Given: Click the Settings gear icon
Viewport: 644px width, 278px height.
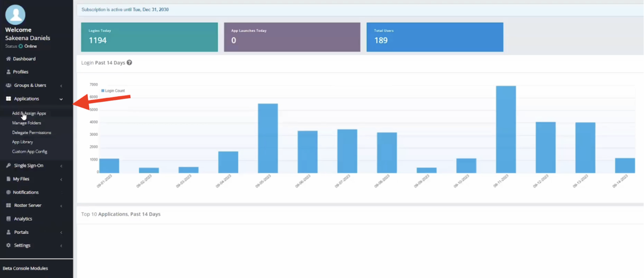Looking at the screenshot, I should point(8,245).
